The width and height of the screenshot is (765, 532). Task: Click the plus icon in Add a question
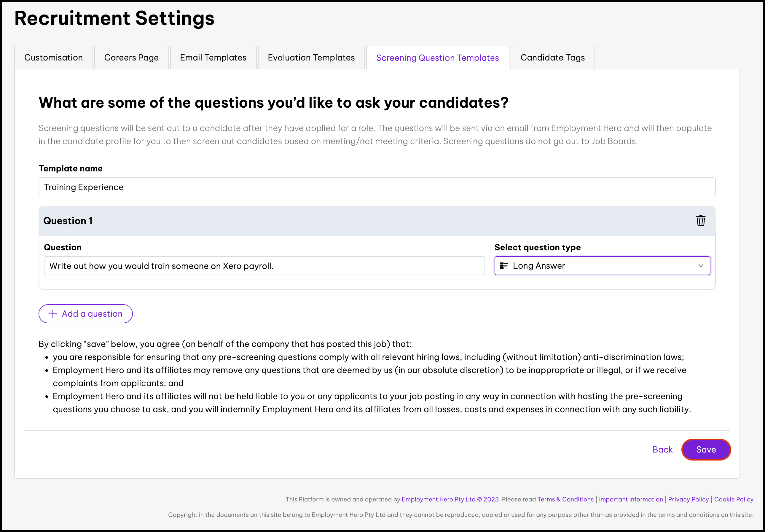pyautogui.click(x=53, y=314)
